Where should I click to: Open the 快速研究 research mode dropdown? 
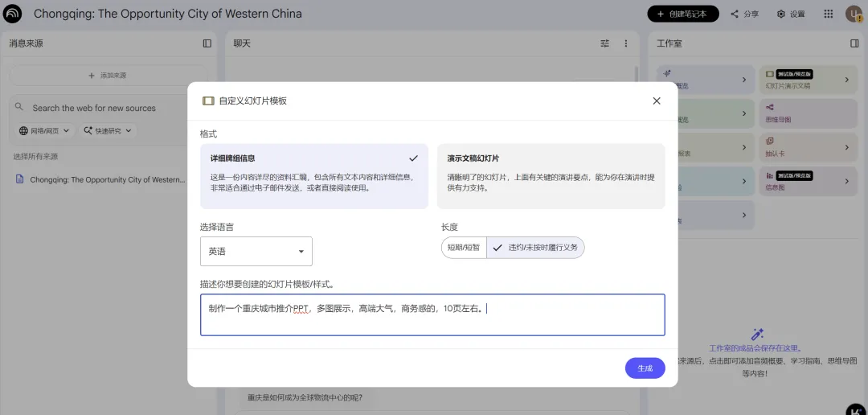click(108, 131)
